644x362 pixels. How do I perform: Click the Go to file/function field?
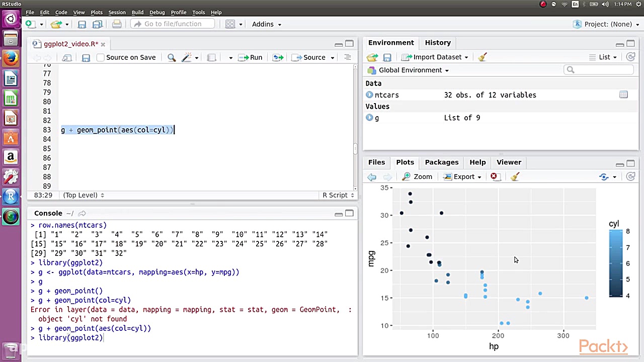(x=173, y=24)
